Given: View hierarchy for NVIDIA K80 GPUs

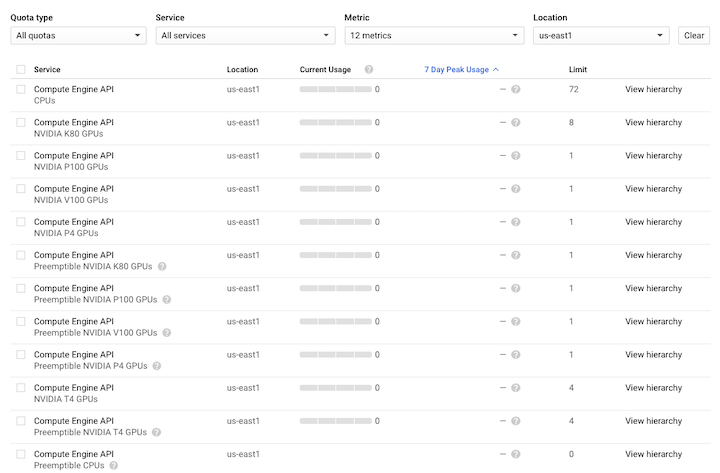Looking at the screenshot, I should pyautogui.click(x=653, y=123).
